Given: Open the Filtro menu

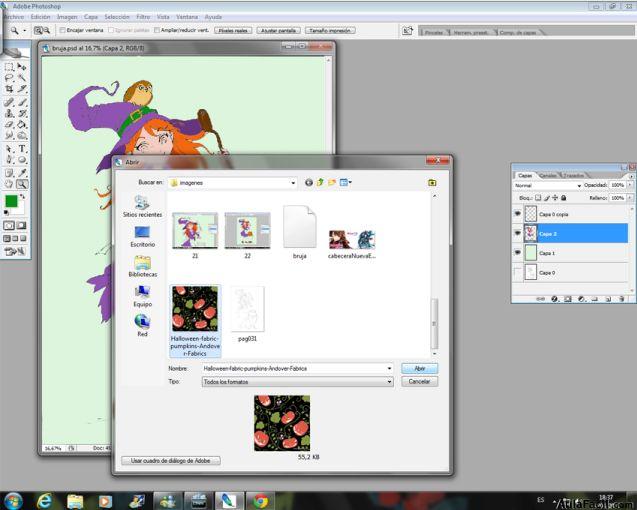Looking at the screenshot, I should click(143, 17).
